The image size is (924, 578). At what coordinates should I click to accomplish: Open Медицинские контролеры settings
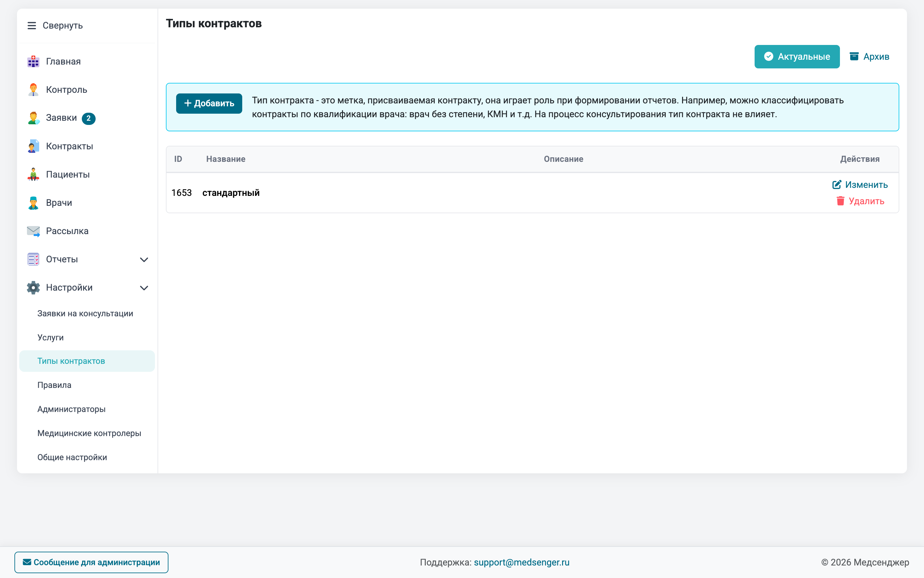click(x=87, y=433)
